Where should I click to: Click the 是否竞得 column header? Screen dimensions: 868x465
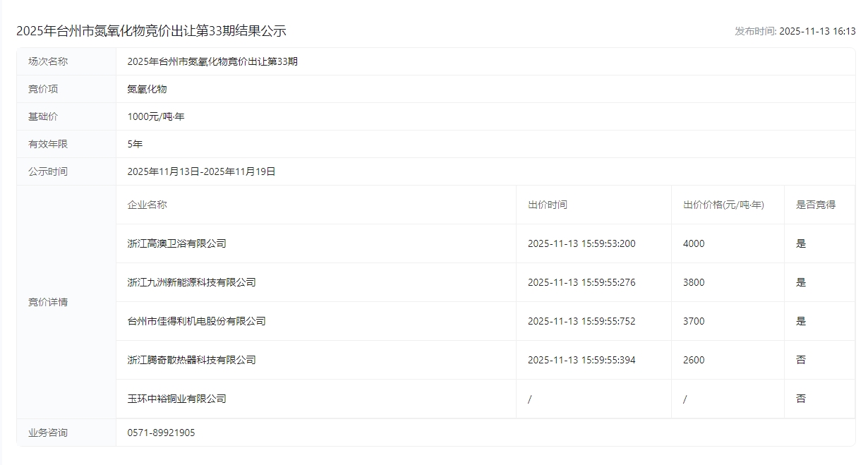click(x=815, y=205)
